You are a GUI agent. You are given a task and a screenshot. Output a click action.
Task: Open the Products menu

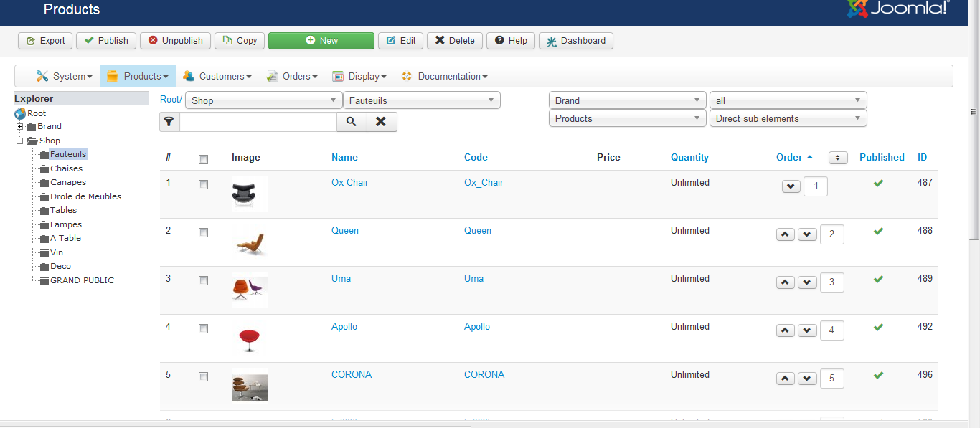[138, 76]
